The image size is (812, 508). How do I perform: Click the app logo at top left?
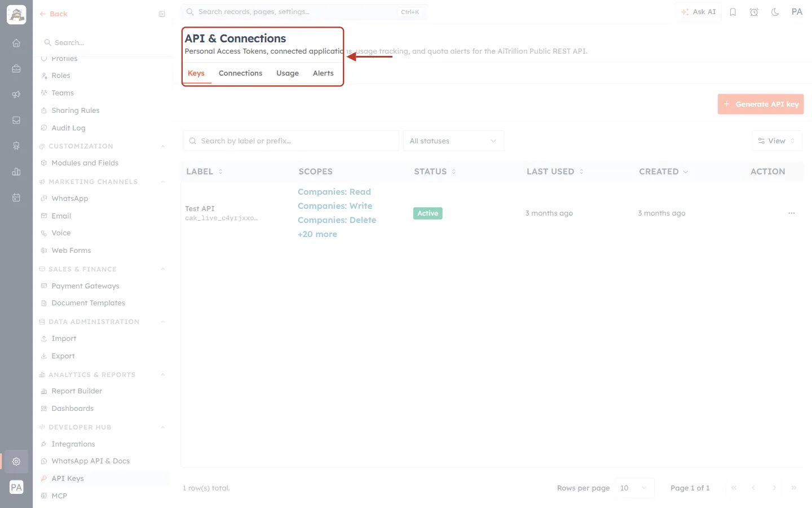coord(16,15)
